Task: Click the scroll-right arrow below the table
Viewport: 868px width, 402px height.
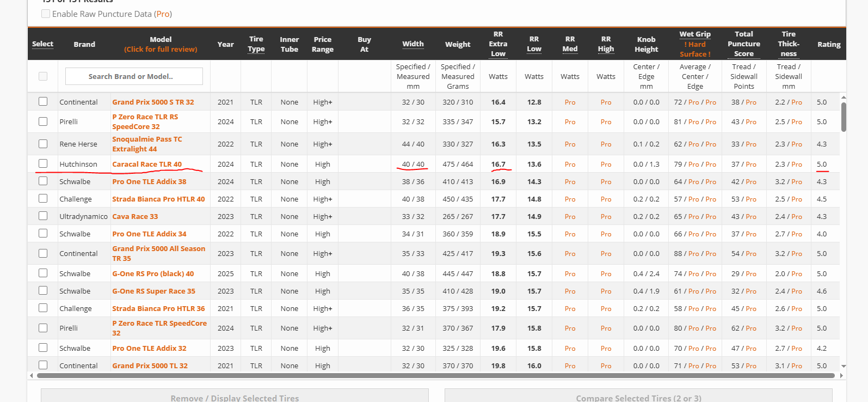Action: (841, 375)
